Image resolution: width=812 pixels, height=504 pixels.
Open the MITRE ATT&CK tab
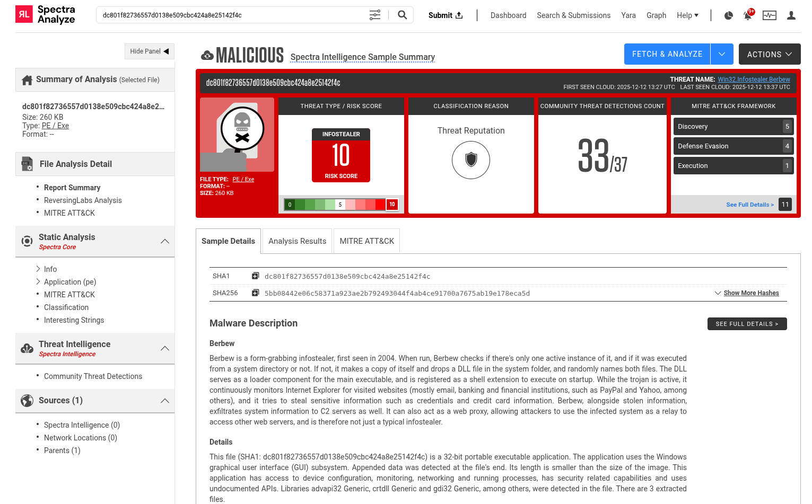coord(366,241)
